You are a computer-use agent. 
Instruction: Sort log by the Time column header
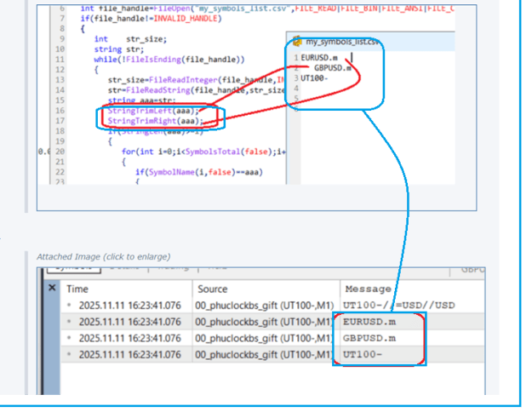(x=77, y=289)
